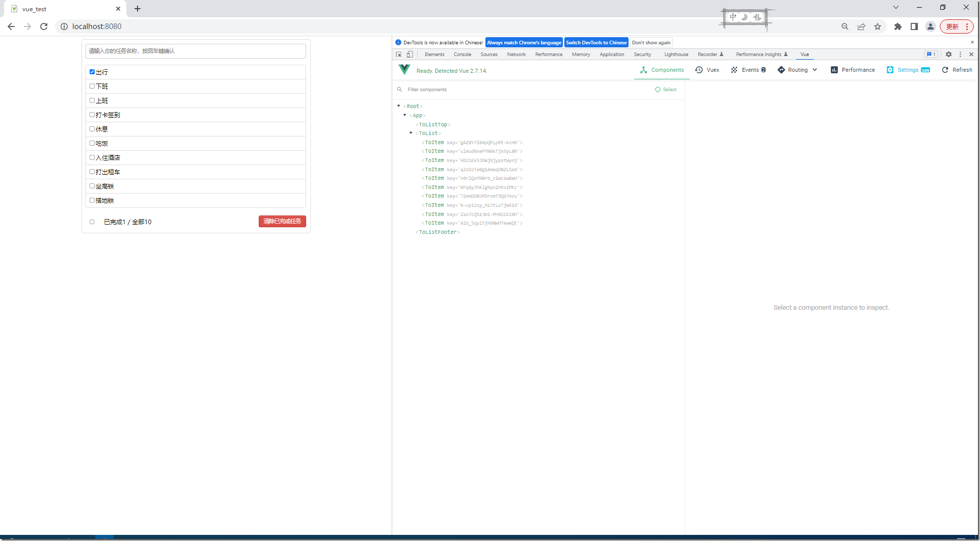
Task: Select ToItem with key gAZ8Y7I04pQPLpRt-kcH6
Action: click(x=472, y=143)
